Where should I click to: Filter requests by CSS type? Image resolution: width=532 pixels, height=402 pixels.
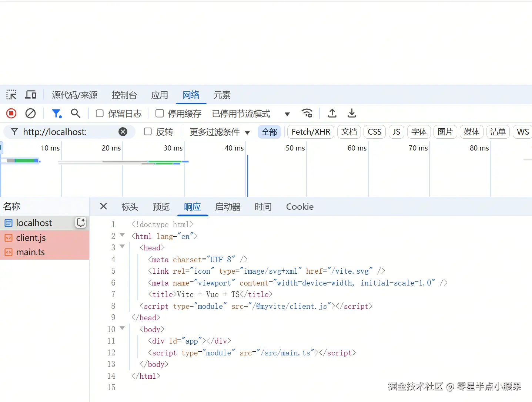coord(375,132)
